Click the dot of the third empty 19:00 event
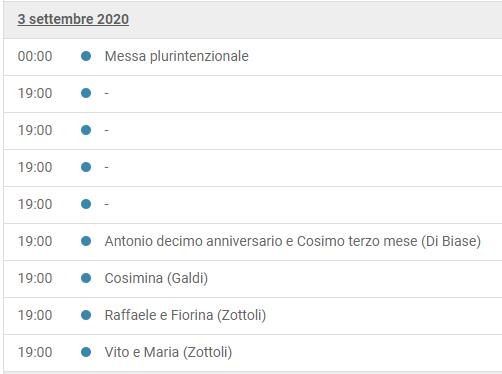 tap(86, 167)
